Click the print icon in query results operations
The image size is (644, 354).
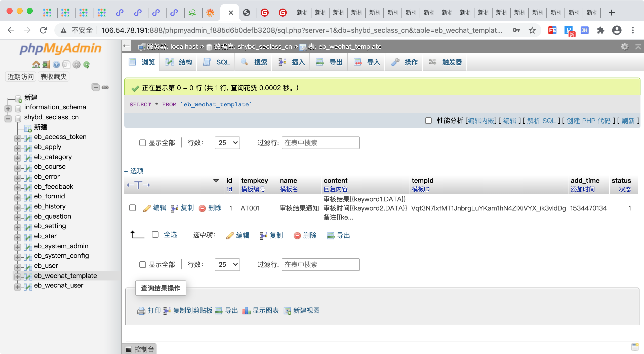[x=141, y=311]
